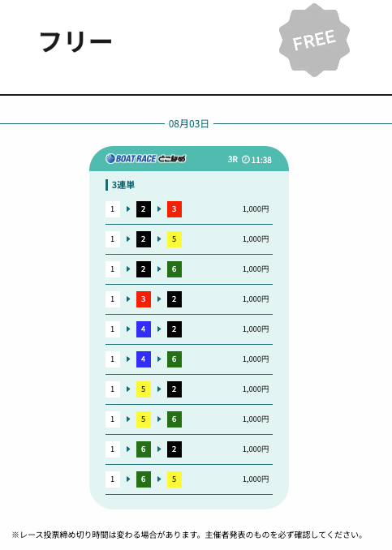392x550 pixels.
Task: Click the BOAT RACE logo
Action: click(x=145, y=158)
